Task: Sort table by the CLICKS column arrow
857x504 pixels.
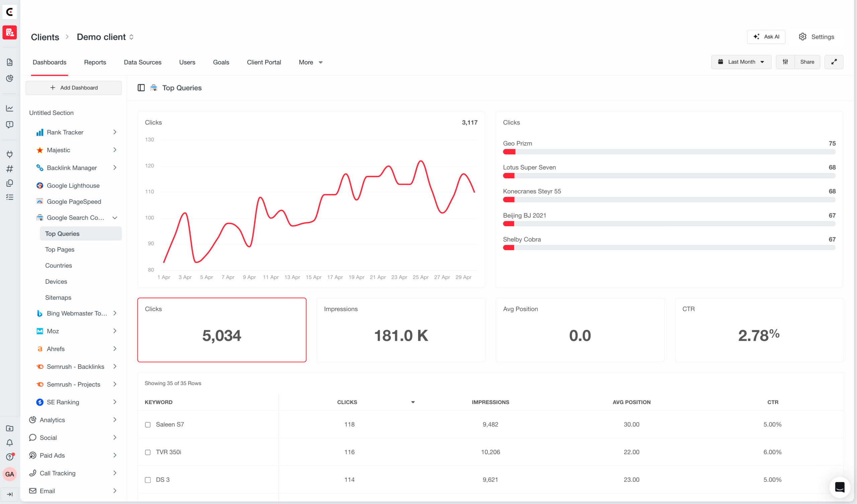Action: pos(413,402)
